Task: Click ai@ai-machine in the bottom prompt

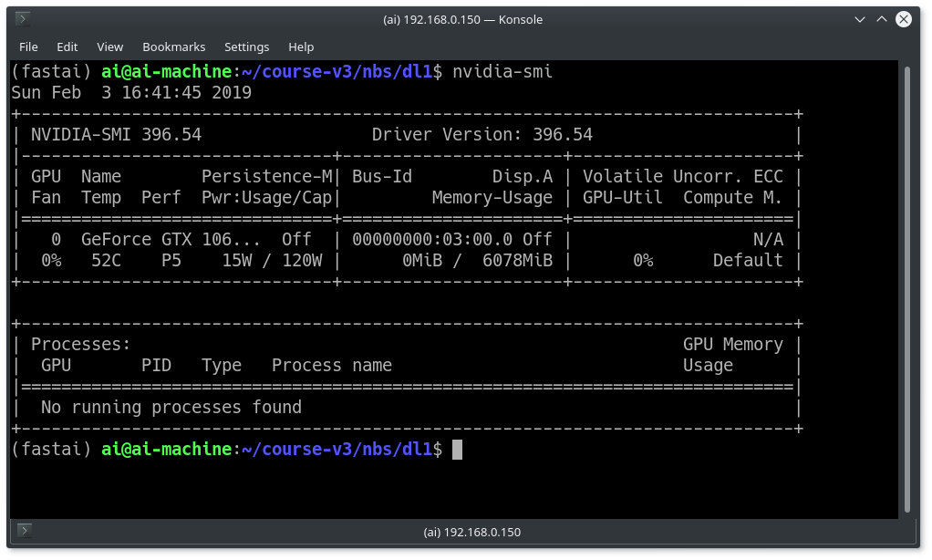Action: click(x=166, y=449)
